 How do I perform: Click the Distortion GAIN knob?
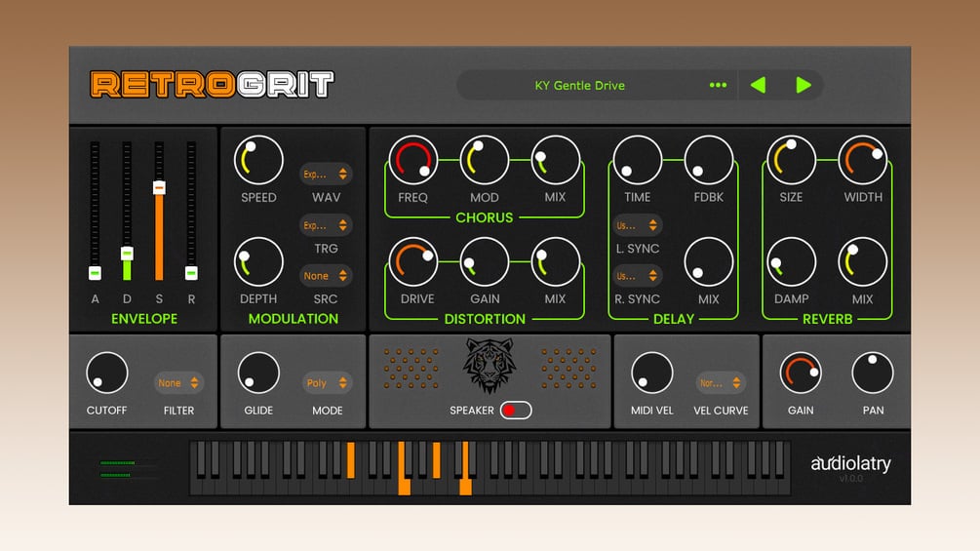(485, 261)
